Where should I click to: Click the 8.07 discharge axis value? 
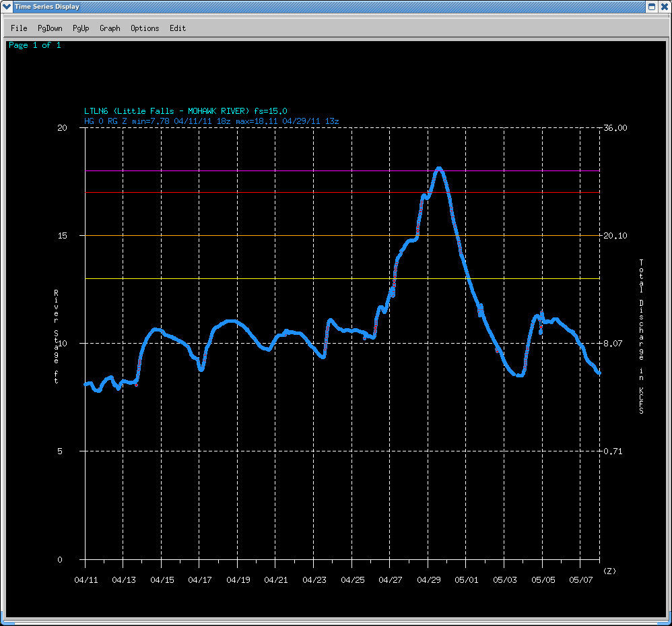pyautogui.click(x=613, y=344)
